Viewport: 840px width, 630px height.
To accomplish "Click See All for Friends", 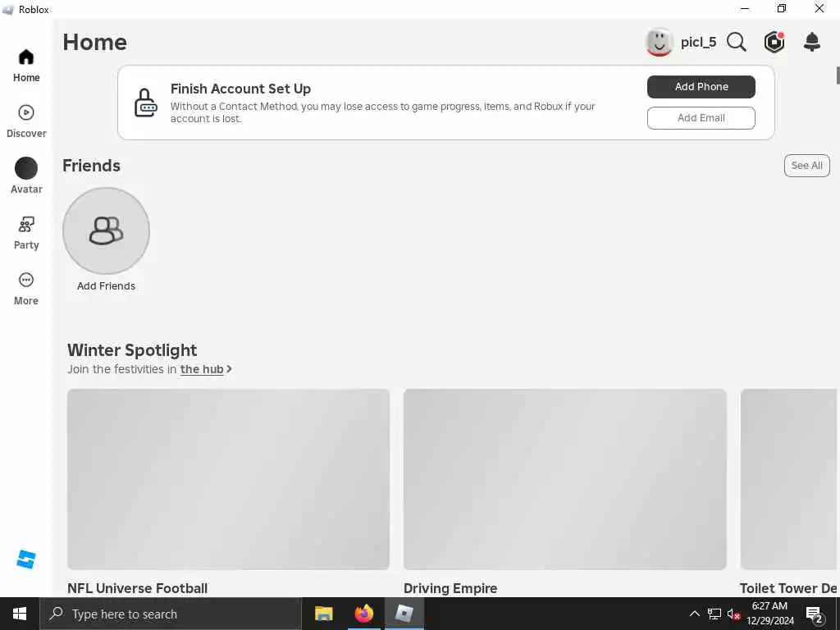I will pyautogui.click(x=807, y=166).
